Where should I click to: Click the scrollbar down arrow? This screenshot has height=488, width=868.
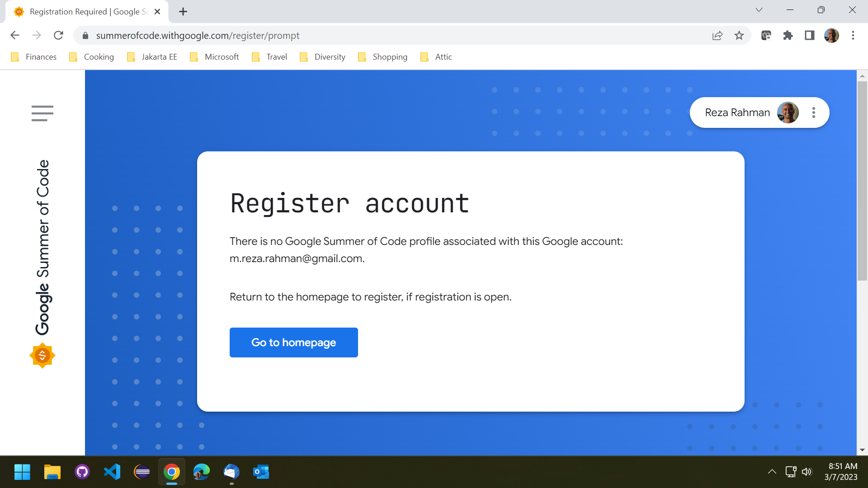pyautogui.click(x=863, y=450)
